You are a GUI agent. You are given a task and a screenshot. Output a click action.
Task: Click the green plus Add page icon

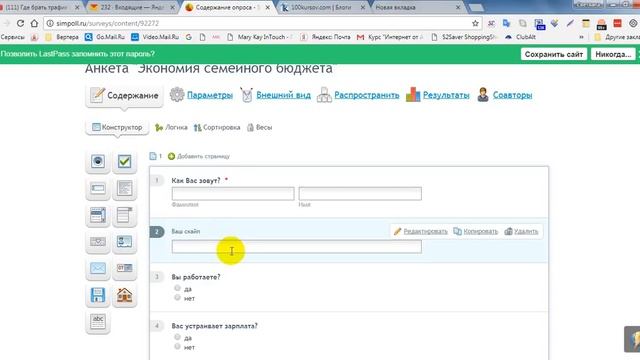tap(171, 156)
